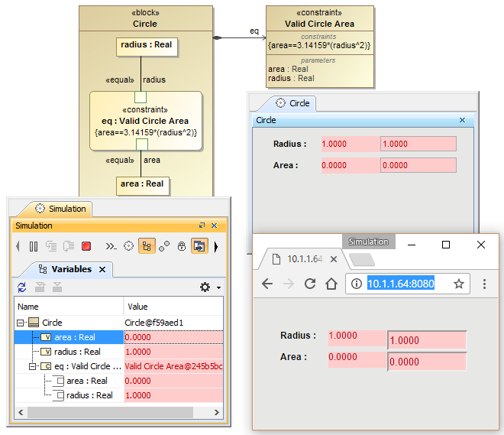504x435 pixels.
Task: Pause the simulation
Action: coord(34,246)
